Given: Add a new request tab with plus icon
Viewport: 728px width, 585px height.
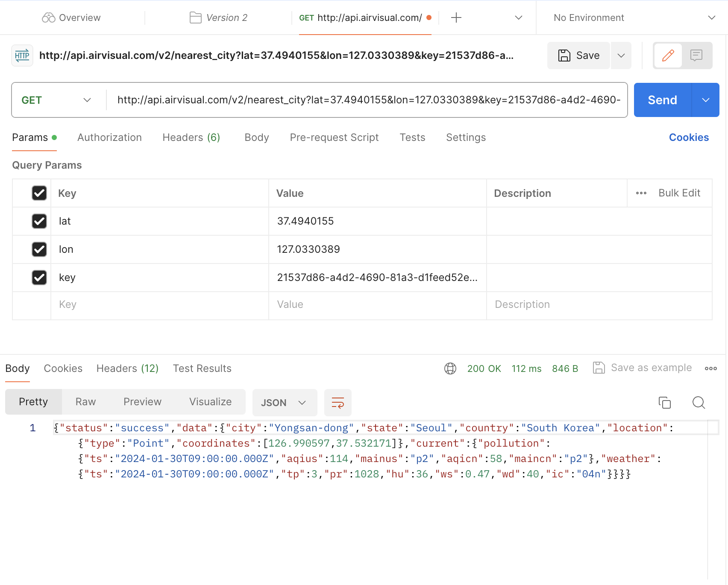Looking at the screenshot, I should coord(456,18).
